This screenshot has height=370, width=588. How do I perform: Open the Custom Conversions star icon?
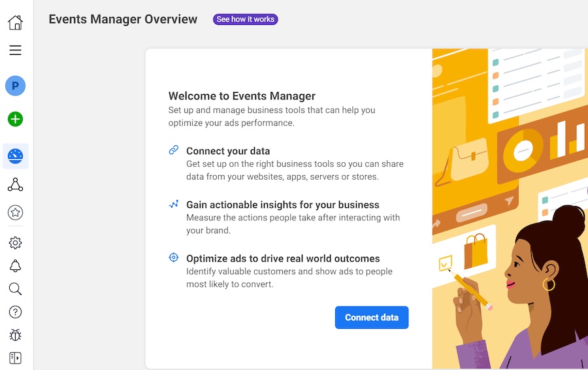pyautogui.click(x=15, y=212)
